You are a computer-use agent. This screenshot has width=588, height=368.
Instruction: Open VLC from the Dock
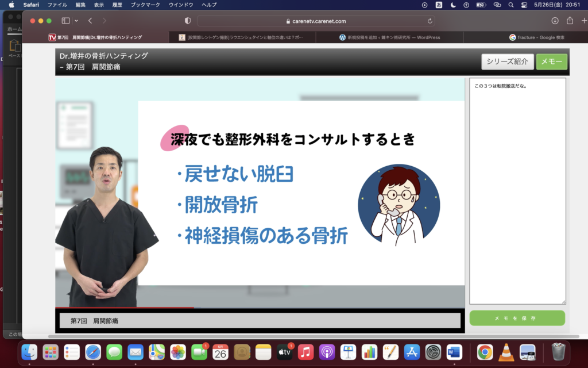tap(506, 352)
